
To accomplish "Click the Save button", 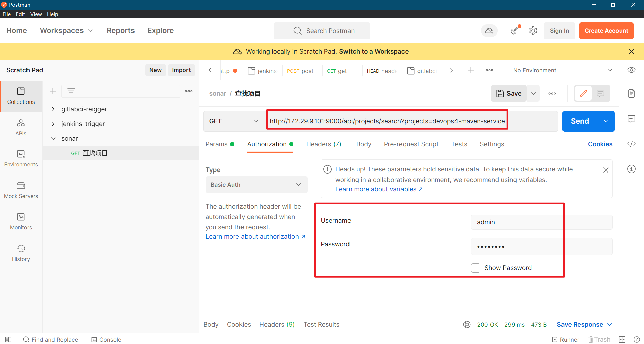I will (509, 93).
